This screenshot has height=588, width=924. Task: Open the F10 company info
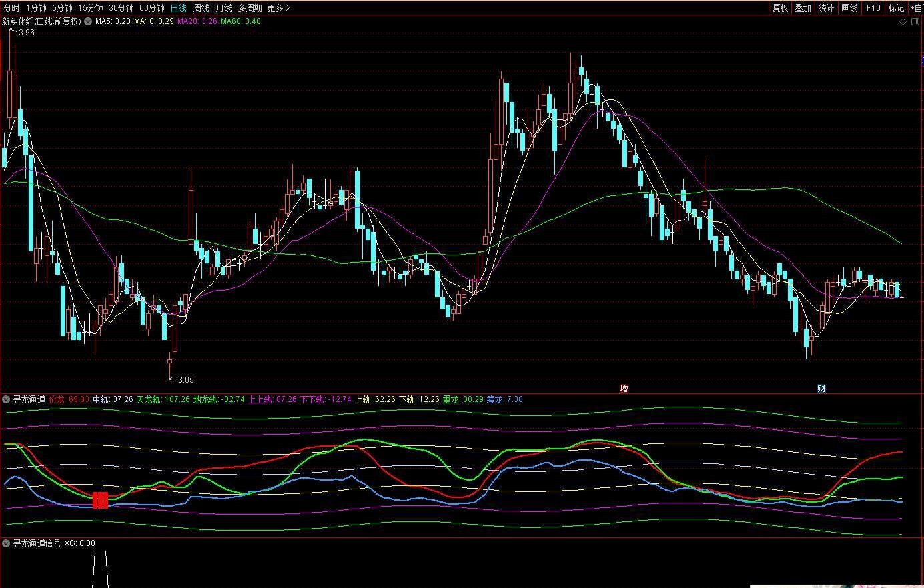click(873, 8)
